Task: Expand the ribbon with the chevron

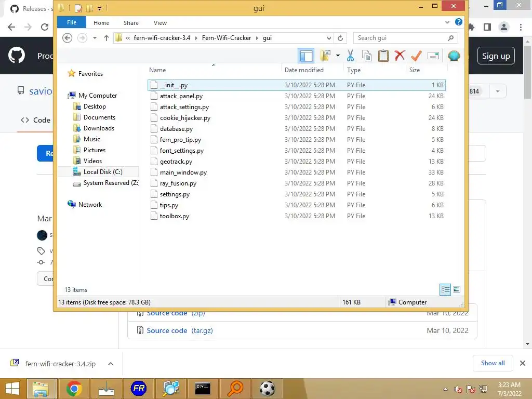Action: pos(447,22)
